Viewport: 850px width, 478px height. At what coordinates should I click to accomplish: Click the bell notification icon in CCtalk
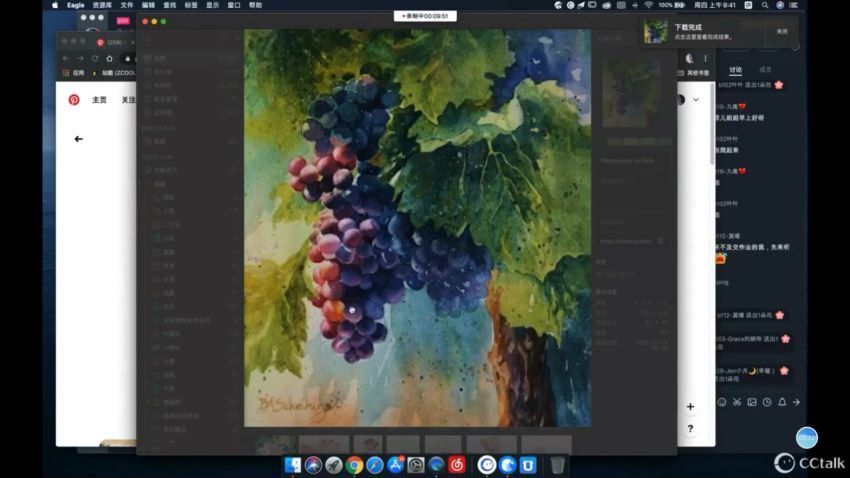(x=782, y=402)
